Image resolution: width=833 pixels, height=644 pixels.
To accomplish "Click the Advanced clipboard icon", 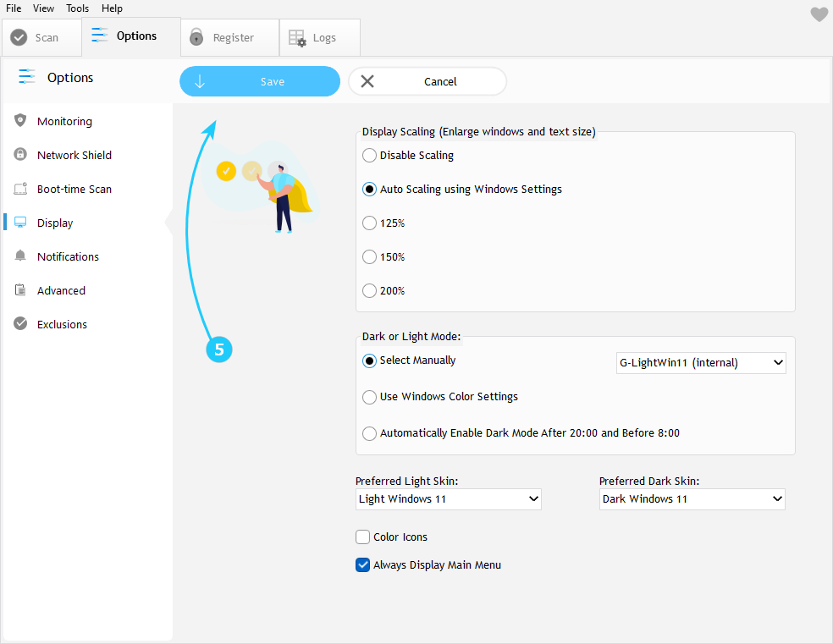I will pyautogui.click(x=20, y=290).
